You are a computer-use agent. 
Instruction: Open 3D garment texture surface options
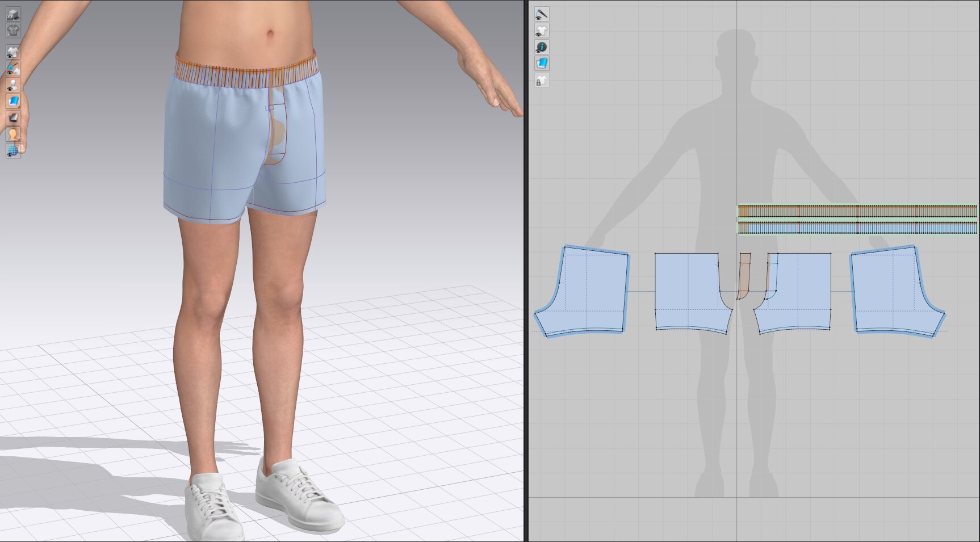coord(13,102)
